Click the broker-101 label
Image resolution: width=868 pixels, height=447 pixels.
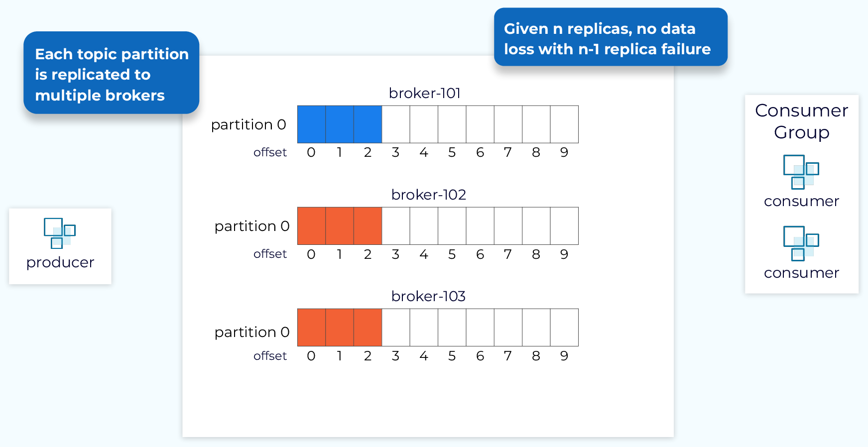tap(425, 93)
